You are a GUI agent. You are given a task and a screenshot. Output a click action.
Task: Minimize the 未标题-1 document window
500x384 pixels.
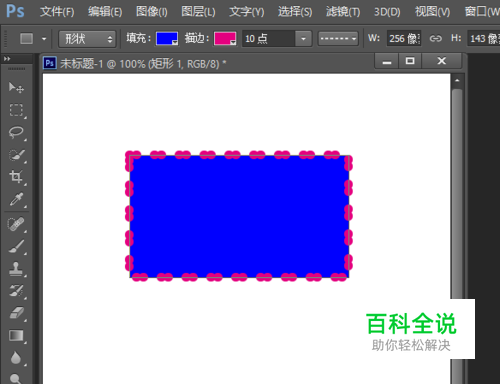pyautogui.click(x=387, y=61)
